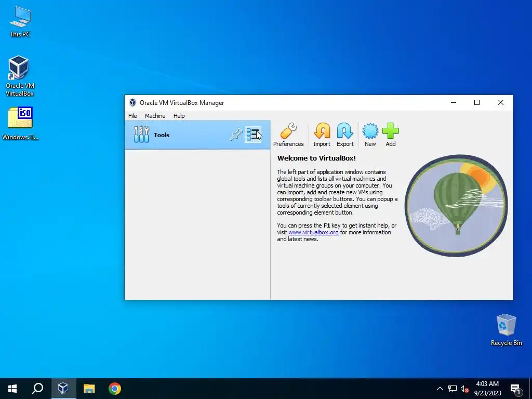Select the Recycle Bin desktop icon

(506, 330)
